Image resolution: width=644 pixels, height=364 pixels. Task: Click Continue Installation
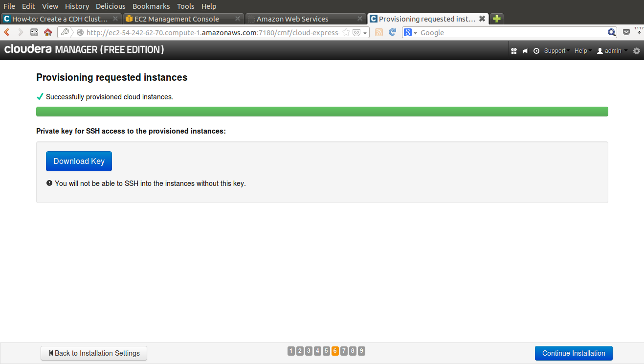click(x=574, y=353)
